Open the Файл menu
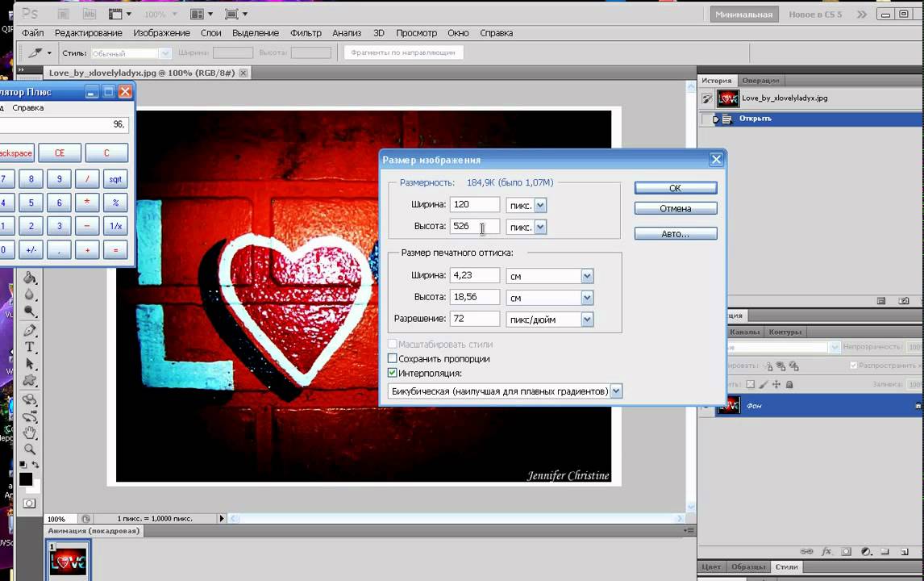924x581 pixels. 33,33
